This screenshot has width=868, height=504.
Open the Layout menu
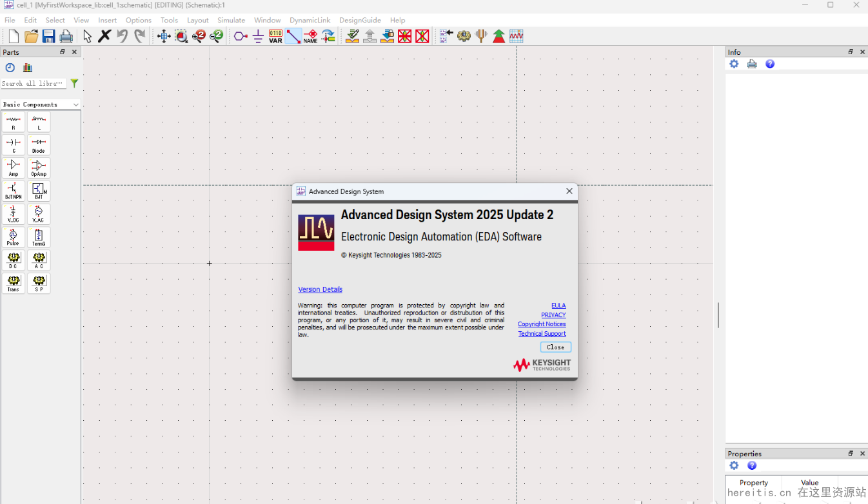point(197,20)
